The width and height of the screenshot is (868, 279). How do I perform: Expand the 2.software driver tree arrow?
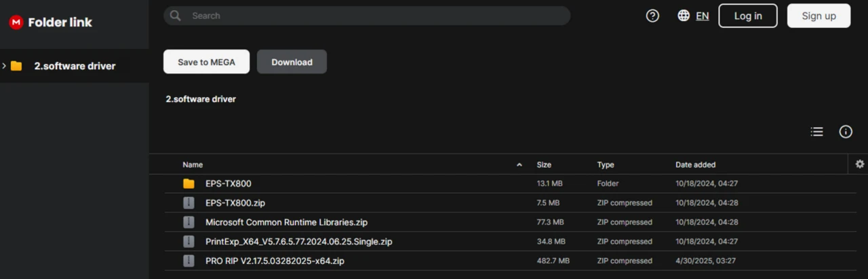(x=5, y=66)
